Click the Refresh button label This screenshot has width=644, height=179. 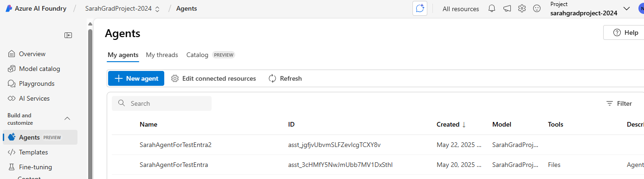(x=291, y=78)
